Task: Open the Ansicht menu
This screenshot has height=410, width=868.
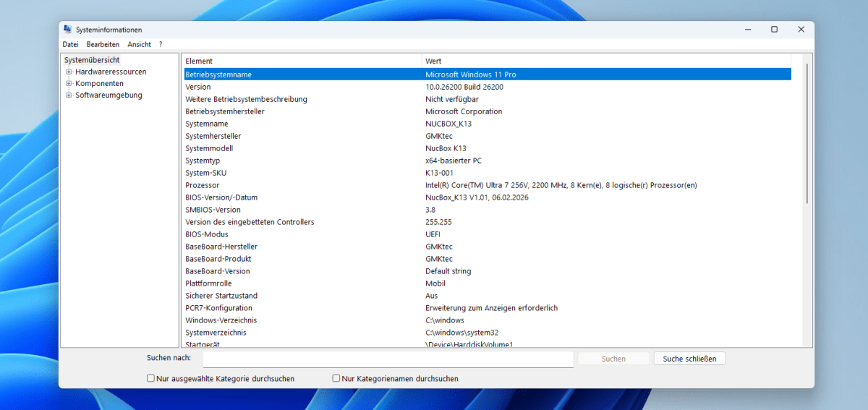Action: coord(139,44)
